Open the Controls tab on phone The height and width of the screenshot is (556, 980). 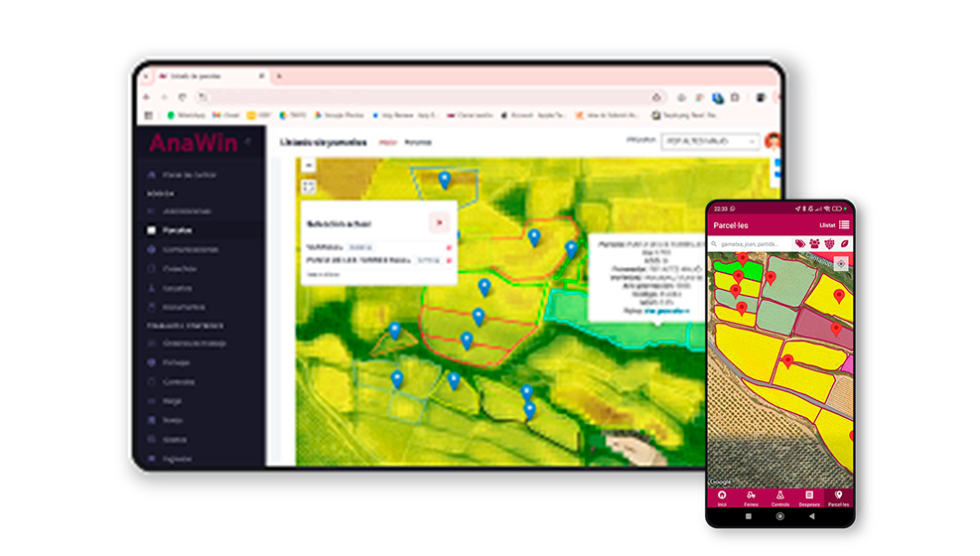[x=780, y=497]
